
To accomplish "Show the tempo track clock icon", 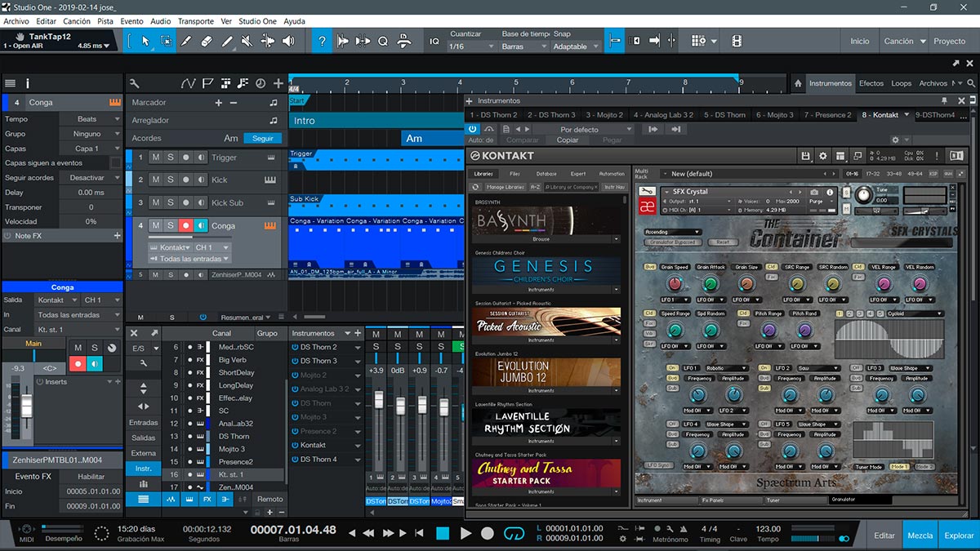I will [260, 83].
